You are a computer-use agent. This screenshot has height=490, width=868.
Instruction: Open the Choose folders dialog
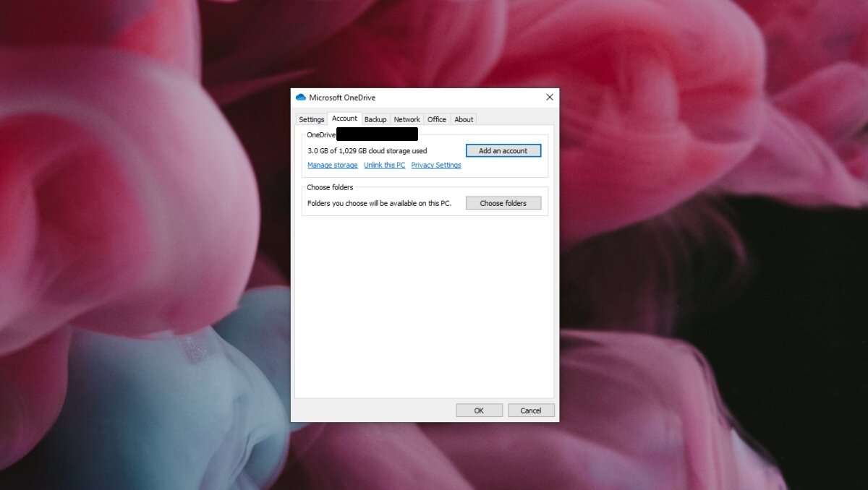coord(503,203)
